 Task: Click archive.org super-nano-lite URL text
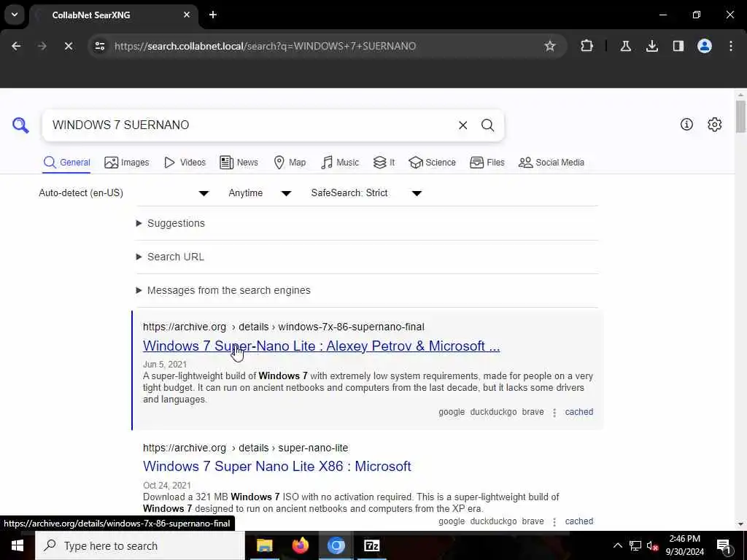[245, 448]
